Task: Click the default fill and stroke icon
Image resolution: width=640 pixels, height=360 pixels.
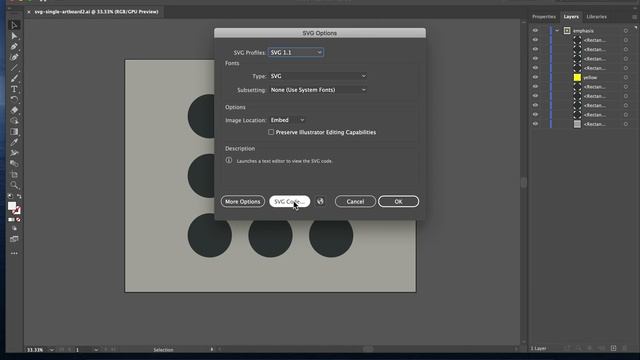Action: pyautogui.click(x=11, y=196)
